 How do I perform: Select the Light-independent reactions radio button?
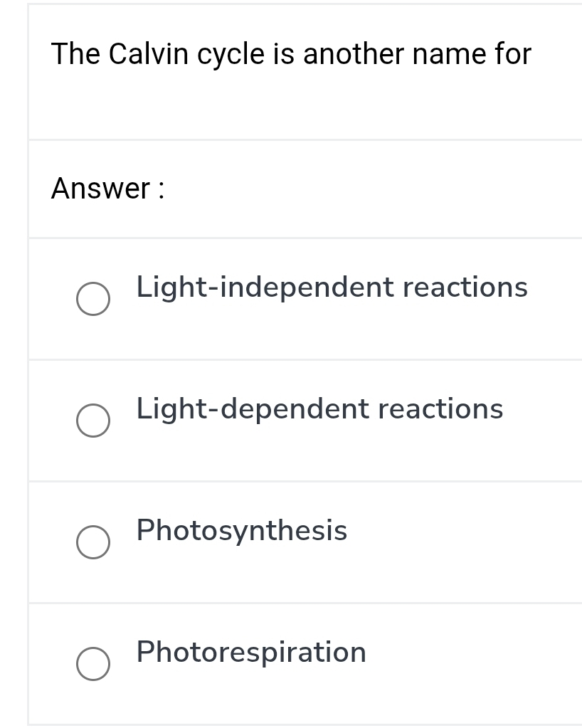click(93, 300)
